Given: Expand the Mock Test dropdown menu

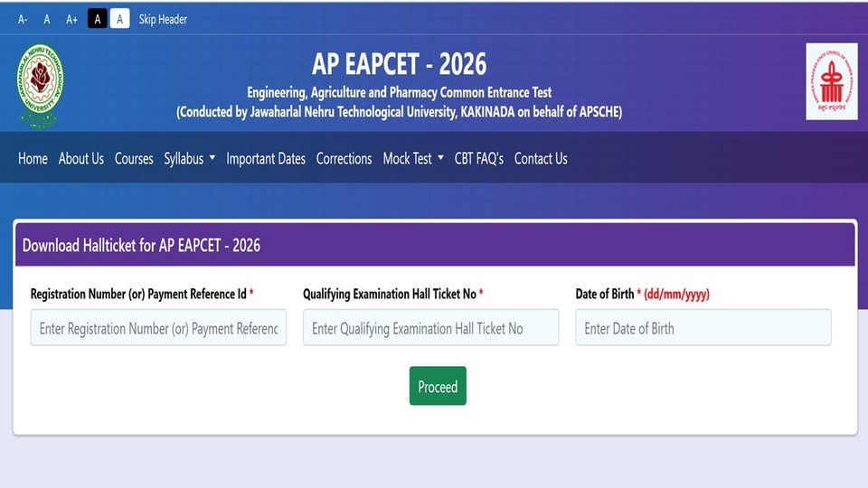Looking at the screenshot, I should click(413, 159).
